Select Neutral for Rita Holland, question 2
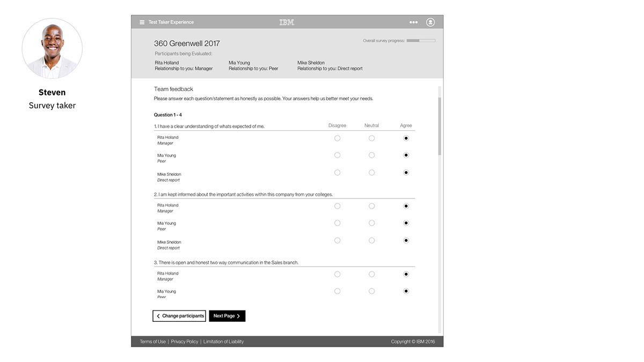 click(x=371, y=206)
